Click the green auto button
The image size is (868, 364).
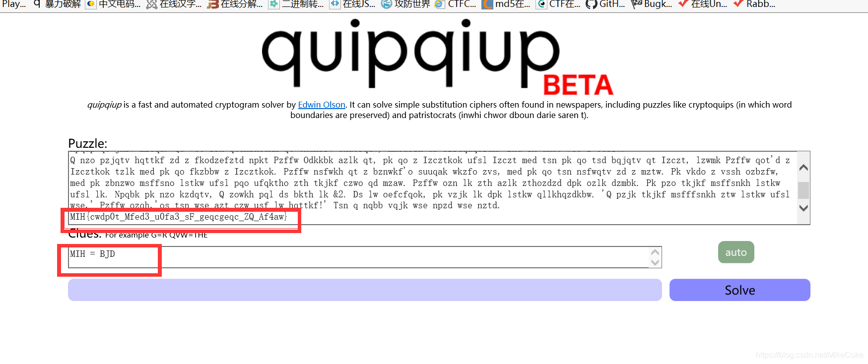pyautogui.click(x=736, y=252)
